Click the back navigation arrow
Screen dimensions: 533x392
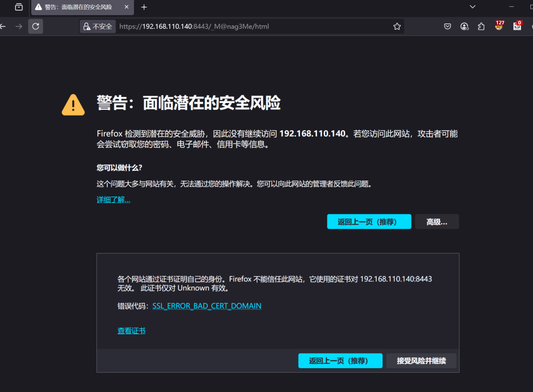[3, 26]
